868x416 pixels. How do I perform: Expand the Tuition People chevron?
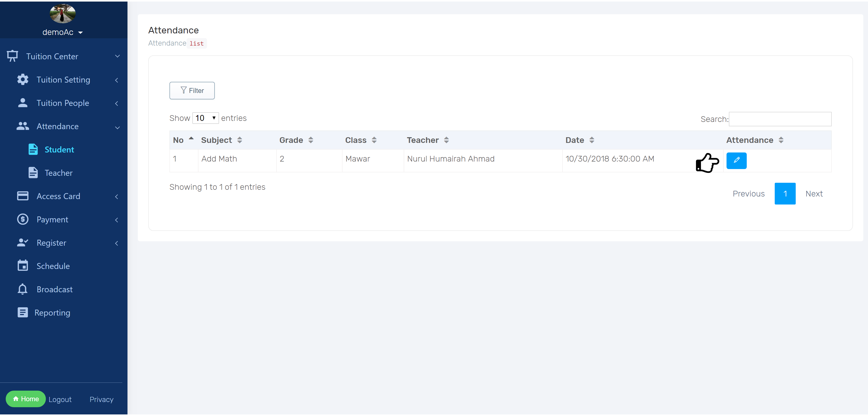click(x=117, y=103)
